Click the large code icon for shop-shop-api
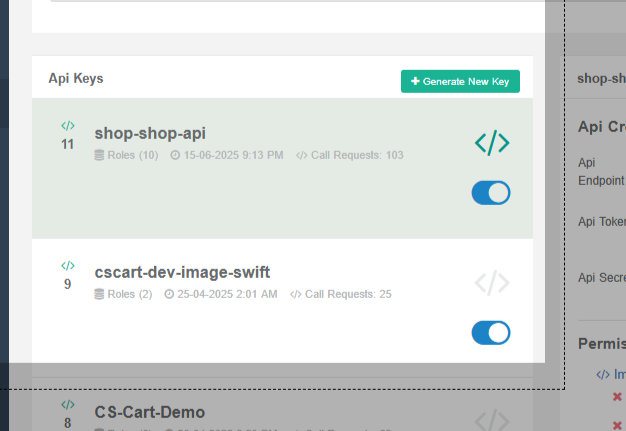Screen dimensions: 626x431 pyautogui.click(x=492, y=142)
